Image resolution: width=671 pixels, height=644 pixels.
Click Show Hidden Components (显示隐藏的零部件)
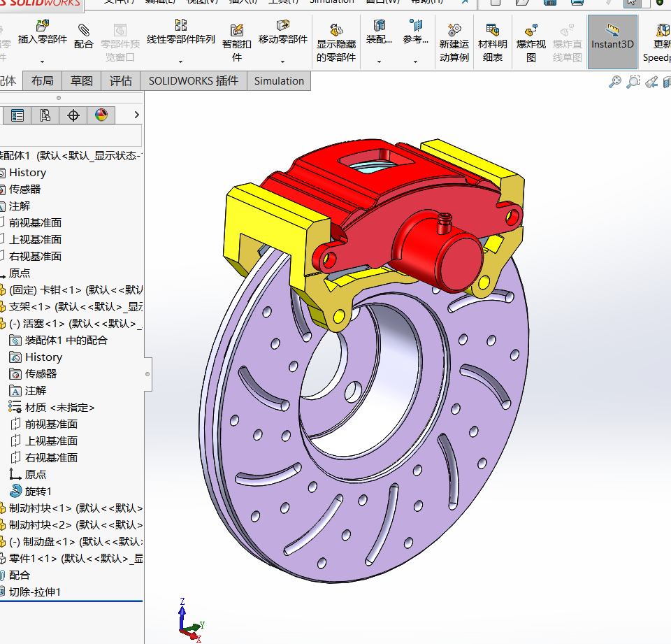click(x=336, y=43)
